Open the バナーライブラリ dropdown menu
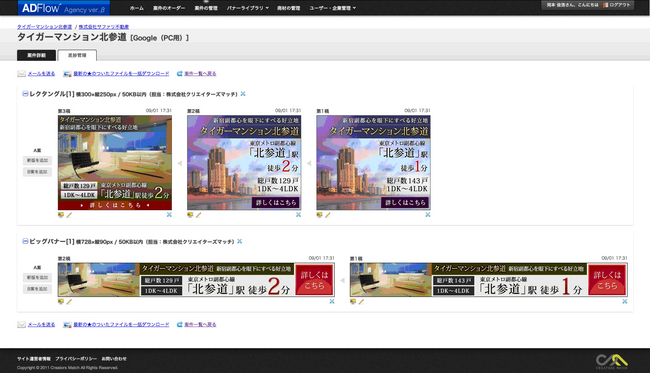 [247, 8]
